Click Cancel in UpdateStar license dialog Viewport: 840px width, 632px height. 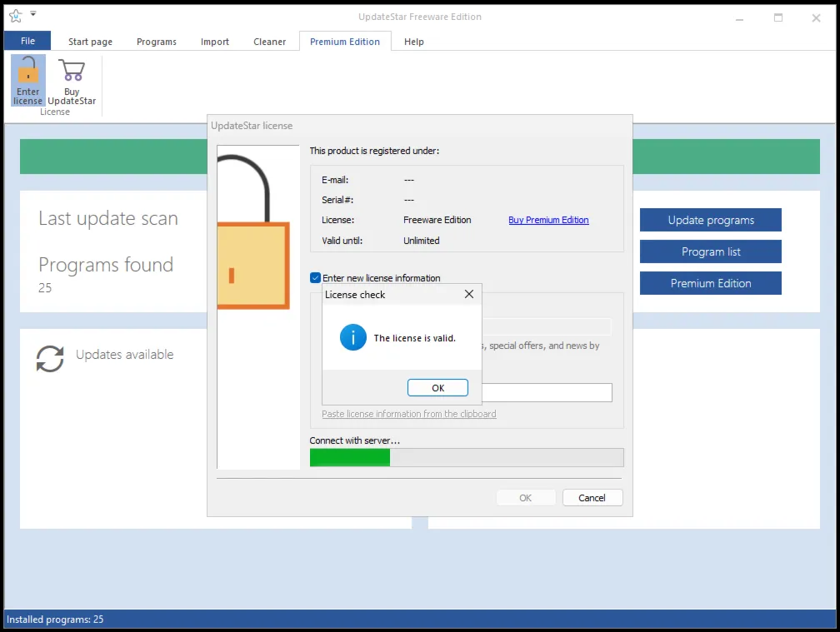[592, 498]
